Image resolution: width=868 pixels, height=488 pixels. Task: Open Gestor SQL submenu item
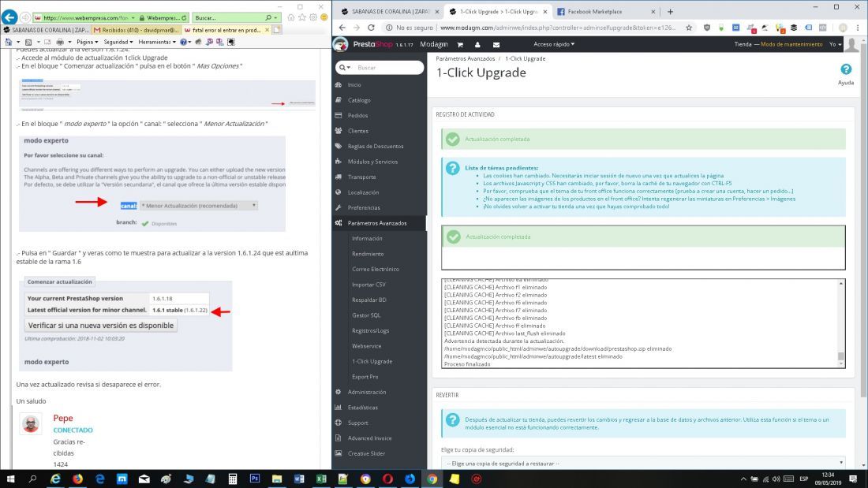(x=366, y=315)
